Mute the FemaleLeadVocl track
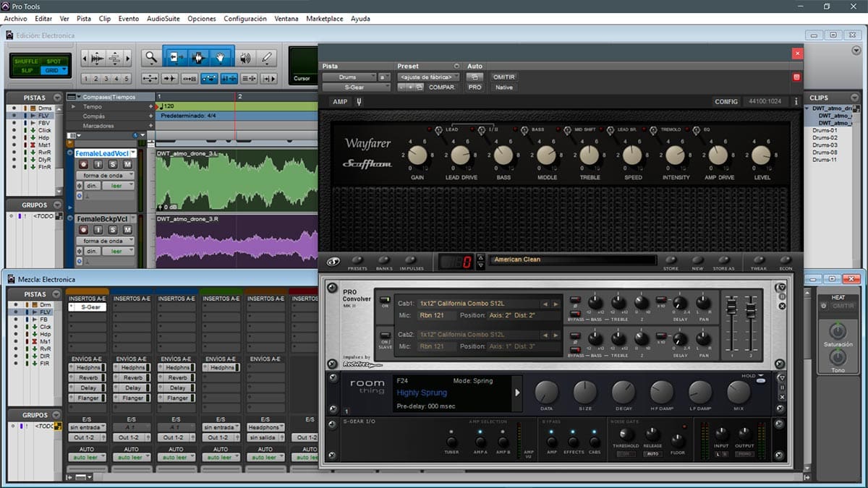Viewport: 868px width, 488px height. [127, 165]
